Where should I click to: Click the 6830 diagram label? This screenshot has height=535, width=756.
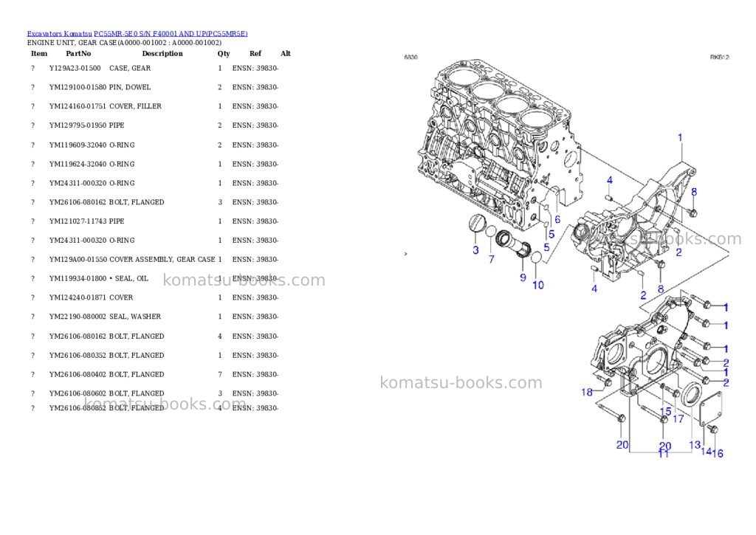[x=410, y=58]
